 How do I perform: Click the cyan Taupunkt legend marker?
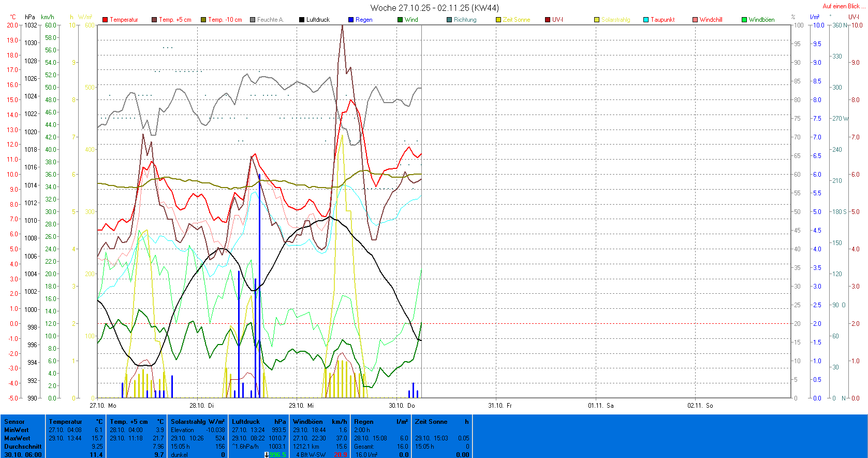pyautogui.click(x=646, y=20)
